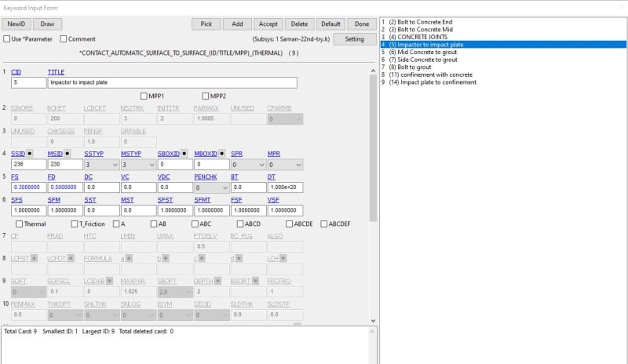Open the PENCHK dropdown
Viewport: 628px width, 364px height.
click(x=211, y=187)
